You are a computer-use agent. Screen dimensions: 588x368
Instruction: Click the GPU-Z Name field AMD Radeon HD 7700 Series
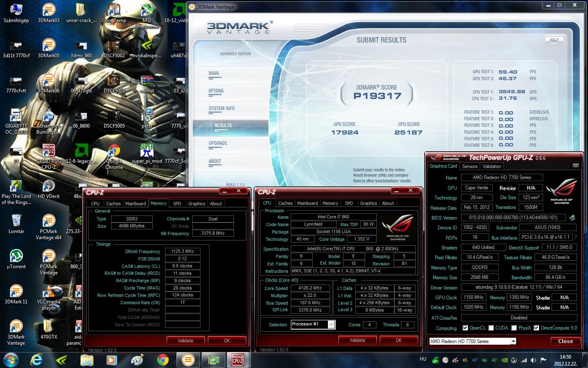[x=502, y=177]
